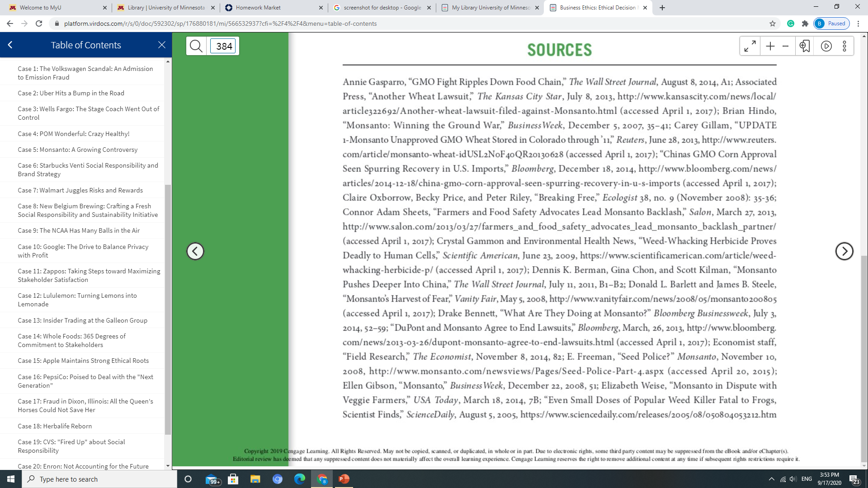Select Case 19: CVS "Fired Up" entry
This screenshot has height=488, width=868.
click(x=71, y=446)
